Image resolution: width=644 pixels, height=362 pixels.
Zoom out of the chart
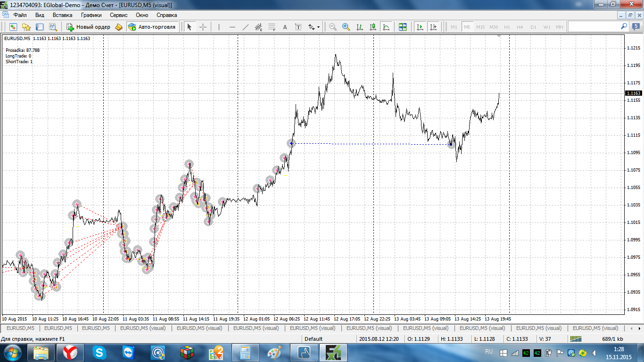click(x=333, y=27)
